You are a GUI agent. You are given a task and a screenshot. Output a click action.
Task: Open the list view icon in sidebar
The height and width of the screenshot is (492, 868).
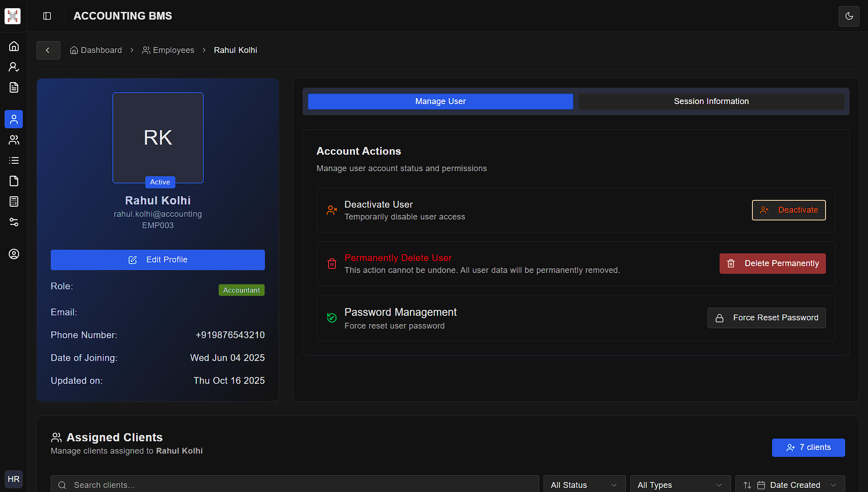coord(14,160)
